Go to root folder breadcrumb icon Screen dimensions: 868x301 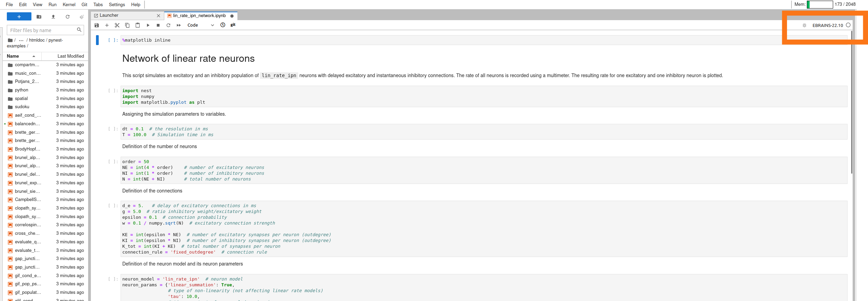pos(10,40)
